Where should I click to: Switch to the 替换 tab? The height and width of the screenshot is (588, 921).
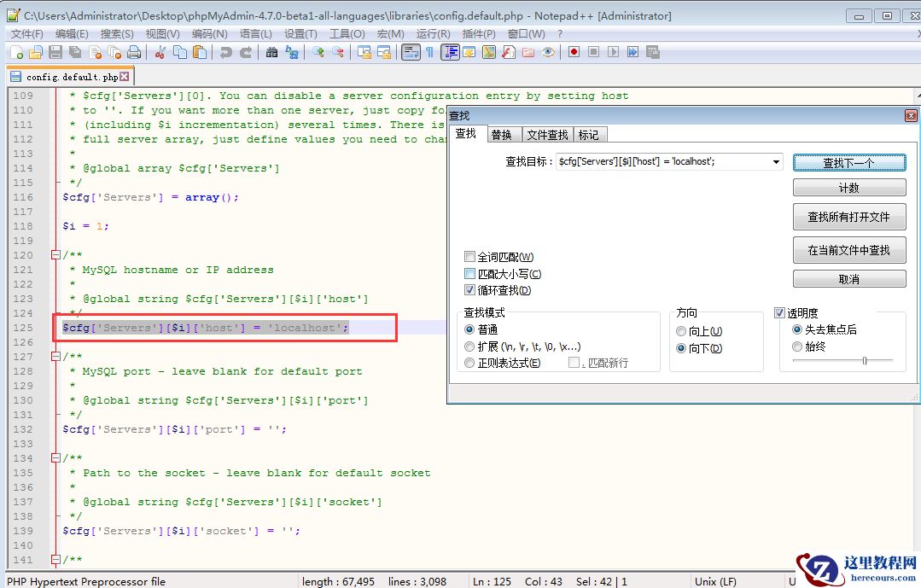tap(501, 135)
